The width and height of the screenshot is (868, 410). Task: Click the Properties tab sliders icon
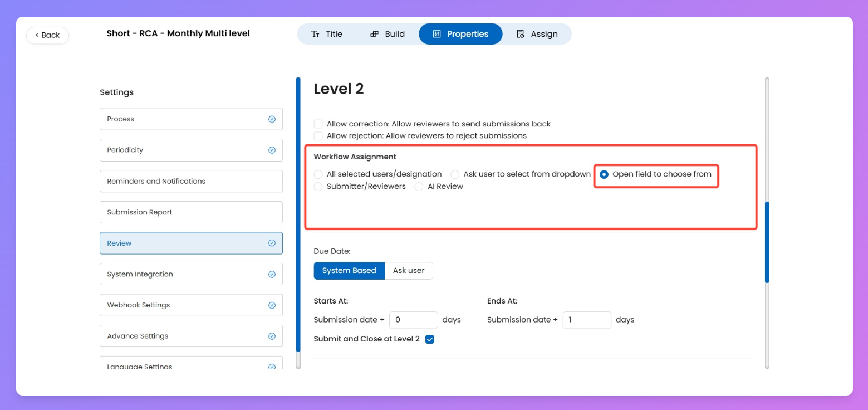click(x=437, y=34)
